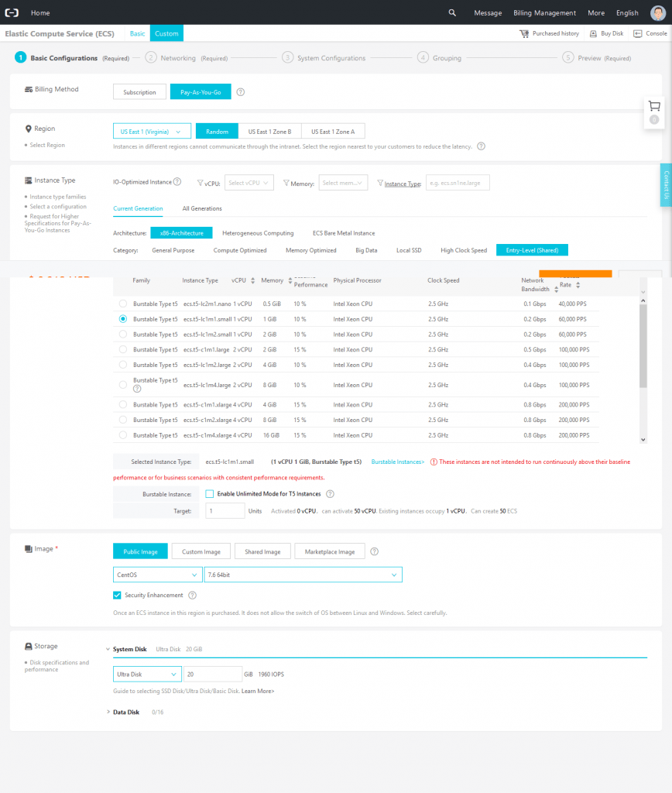
Task: Enable Unlimited Mode for T5 Instances
Action: tap(209, 493)
